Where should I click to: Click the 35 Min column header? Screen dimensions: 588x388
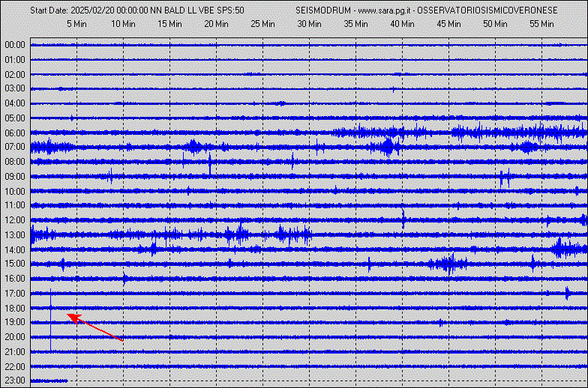click(355, 24)
